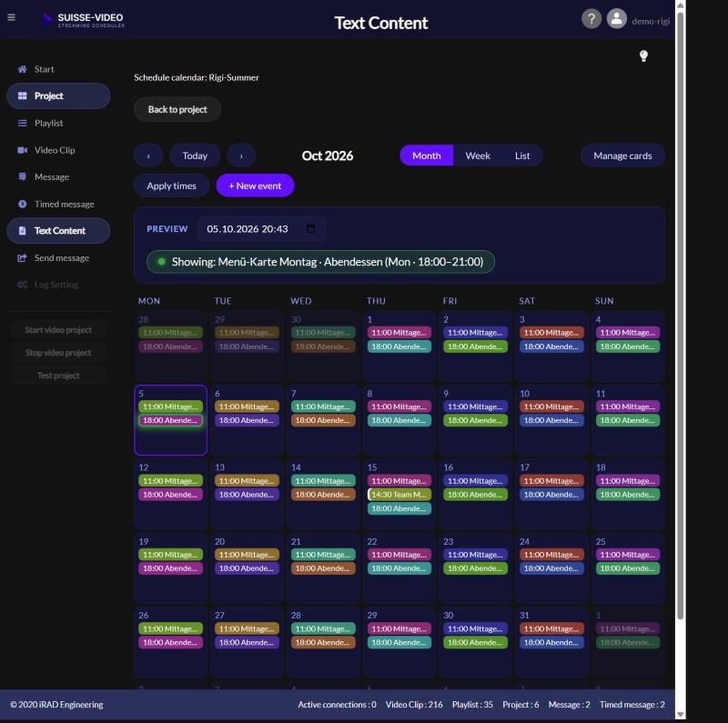Open the 11:00 Mittage... event on Oct 23

[x=475, y=555]
